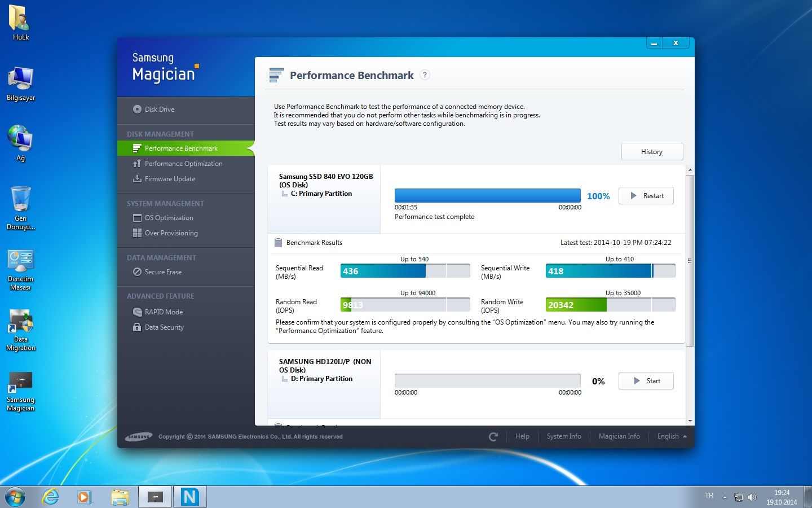Click the OS Optimization window icon

coord(137,218)
